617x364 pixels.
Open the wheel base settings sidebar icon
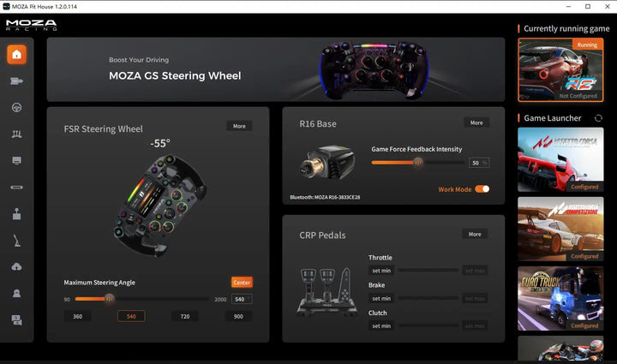[16, 81]
